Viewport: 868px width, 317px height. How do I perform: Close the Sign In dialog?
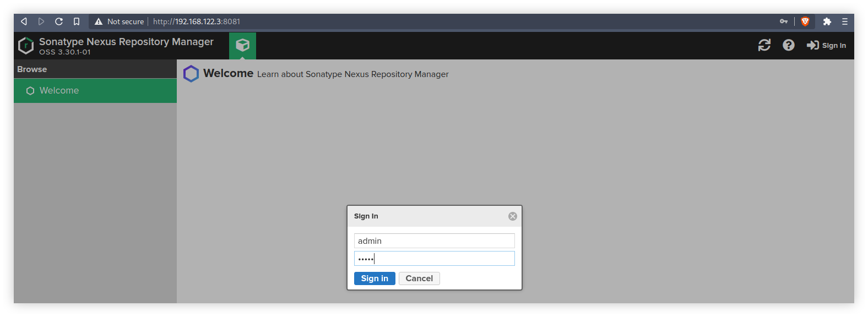click(512, 216)
